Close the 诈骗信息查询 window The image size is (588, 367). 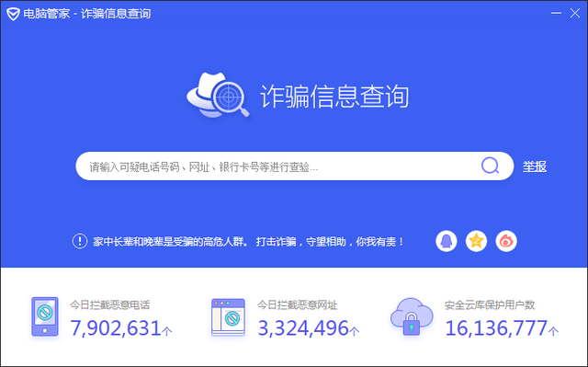click(x=575, y=13)
